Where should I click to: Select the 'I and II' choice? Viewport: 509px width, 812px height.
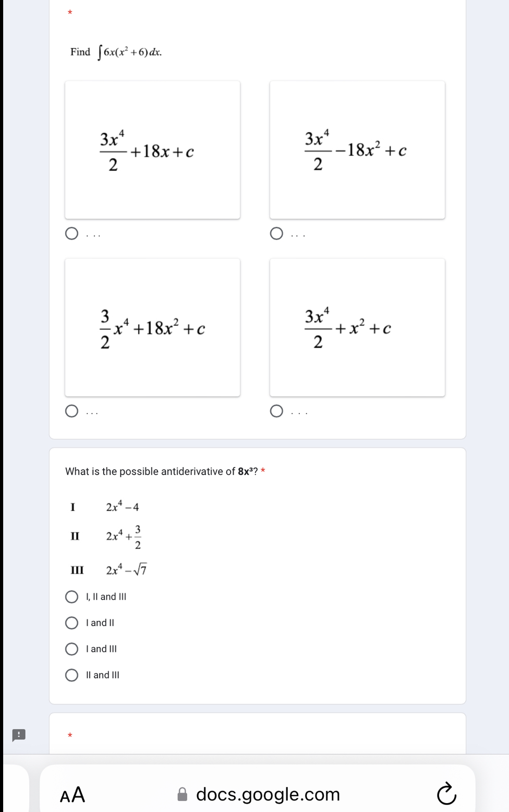[x=72, y=622]
